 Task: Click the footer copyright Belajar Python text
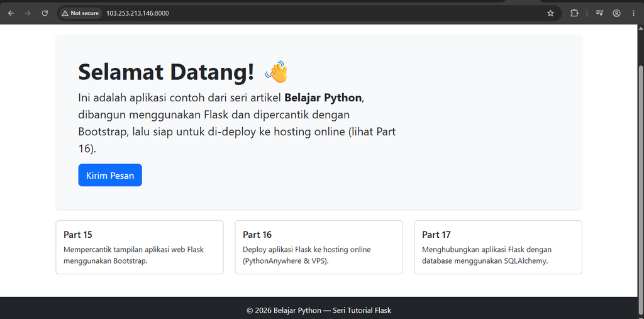click(x=319, y=310)
